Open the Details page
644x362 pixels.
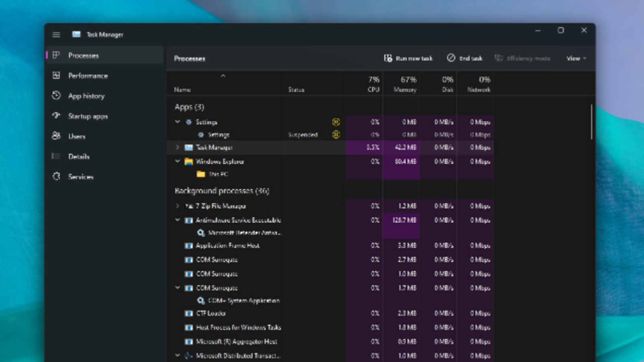[x=105, y=156]
